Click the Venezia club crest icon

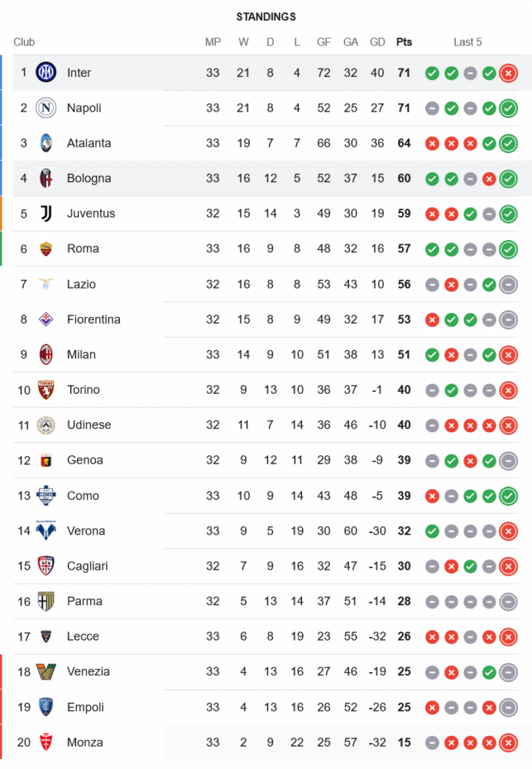pyautogui.click(x=46, y=671)
